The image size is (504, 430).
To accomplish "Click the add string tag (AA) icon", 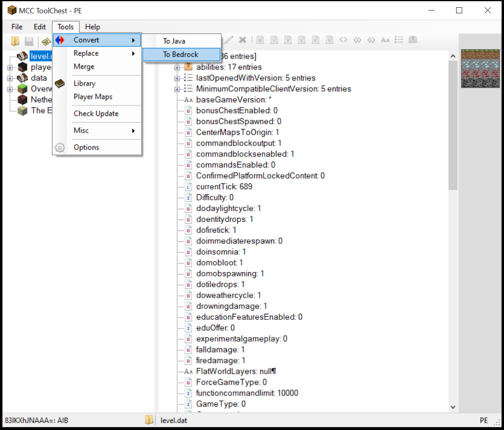I will coord(385,40).
